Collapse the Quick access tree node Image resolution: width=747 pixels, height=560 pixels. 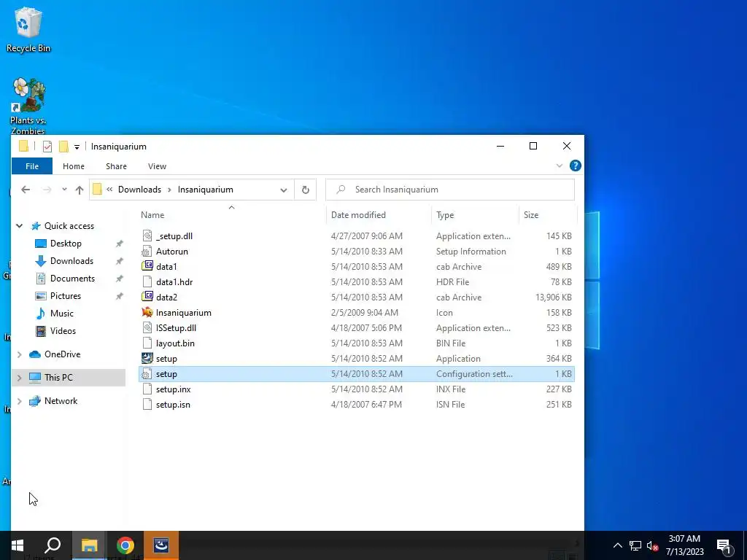tap(20, 226)
